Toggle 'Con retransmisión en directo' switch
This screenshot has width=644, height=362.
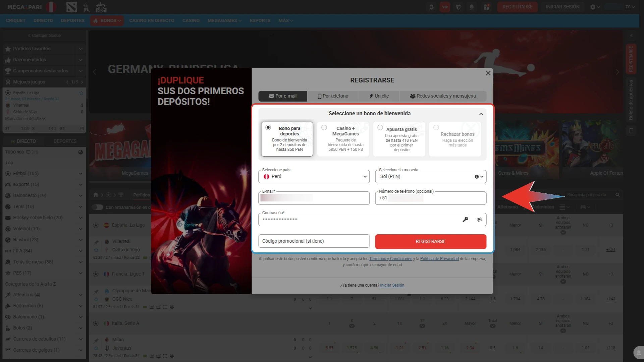(98, 207)
